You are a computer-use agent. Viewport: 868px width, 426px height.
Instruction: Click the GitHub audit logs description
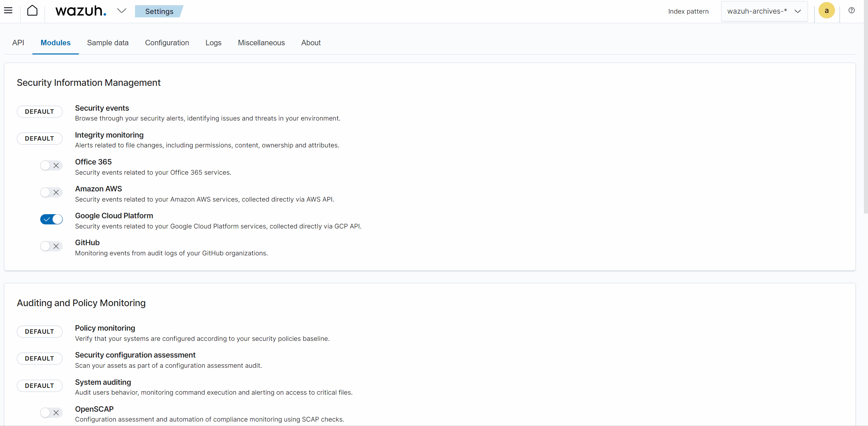[x=171, y=253]
